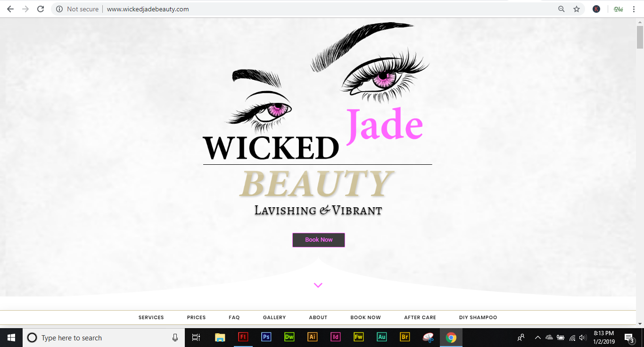Open the After Care link
Screen dimensions: 644x347
(420, 318)
